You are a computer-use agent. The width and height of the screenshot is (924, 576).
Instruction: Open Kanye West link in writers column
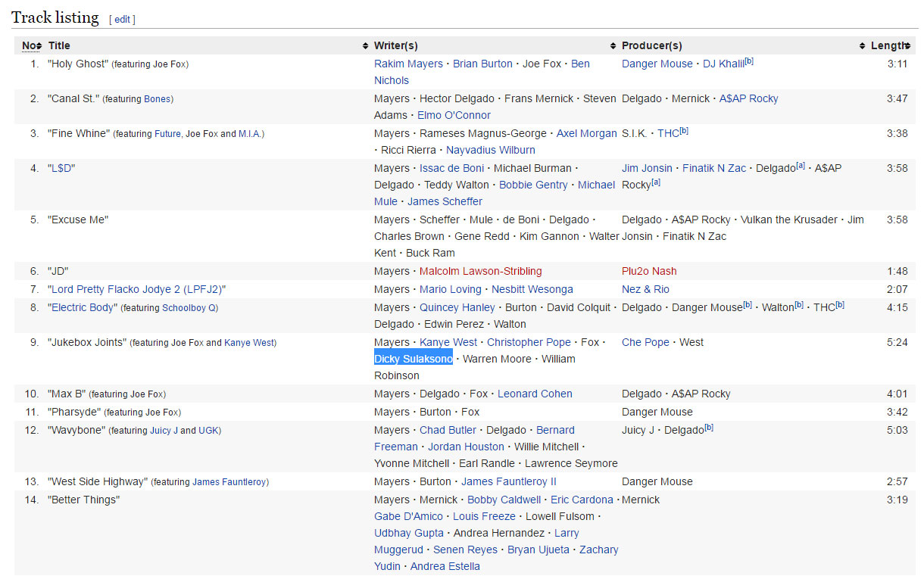[448, 342]
